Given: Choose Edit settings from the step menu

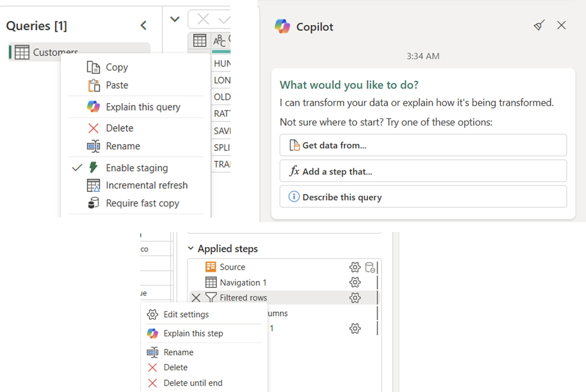Looking at the screenshot, I should [186, 314].
